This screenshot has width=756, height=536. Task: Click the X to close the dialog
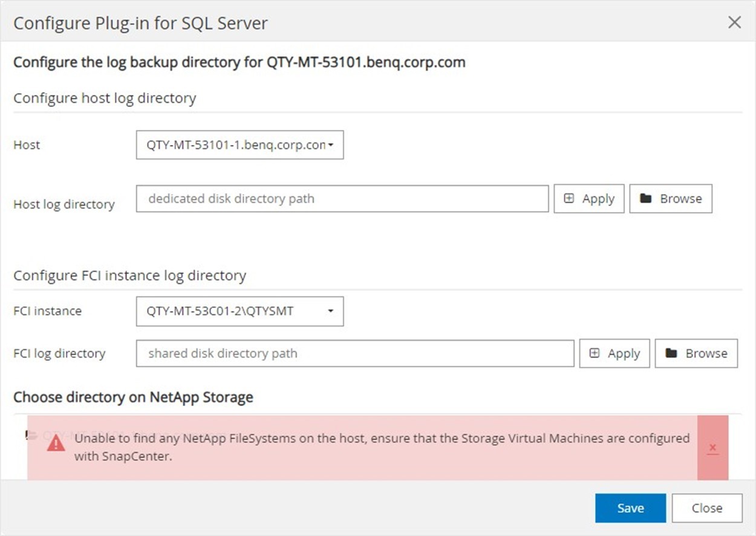734,22
